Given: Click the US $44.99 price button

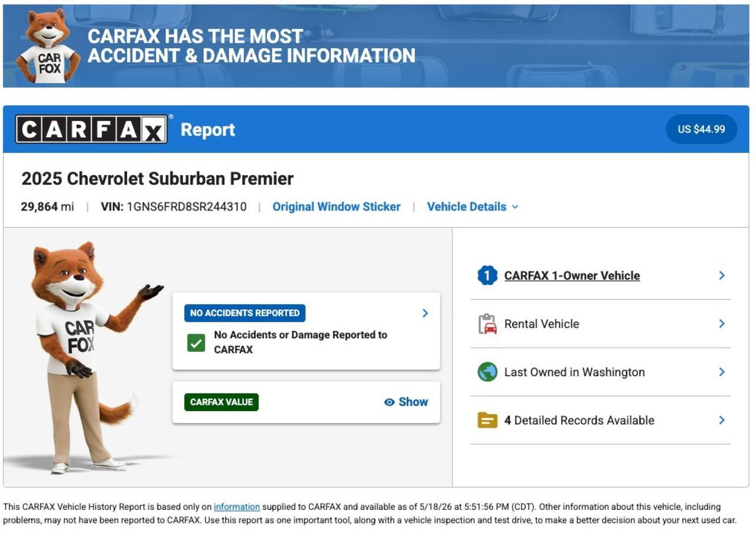Looking at the screenshot, I should tap(701, 129).
